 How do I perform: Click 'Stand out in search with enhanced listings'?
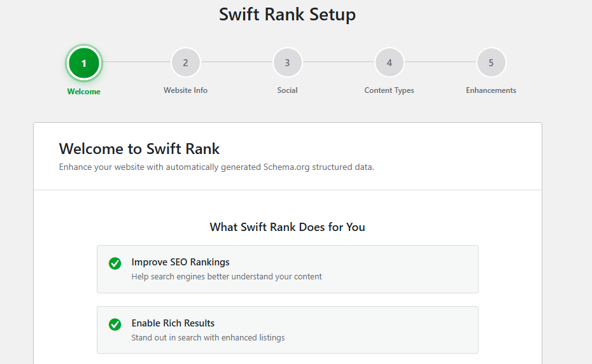pyautogui.click(x=208, y=337)
